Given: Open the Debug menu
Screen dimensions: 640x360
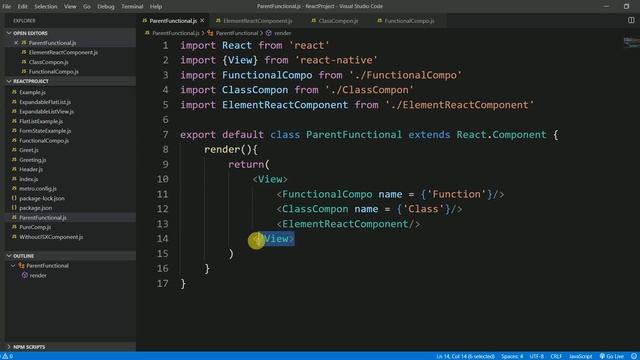Looking at the screenshot, I should [x=106, y=7].
